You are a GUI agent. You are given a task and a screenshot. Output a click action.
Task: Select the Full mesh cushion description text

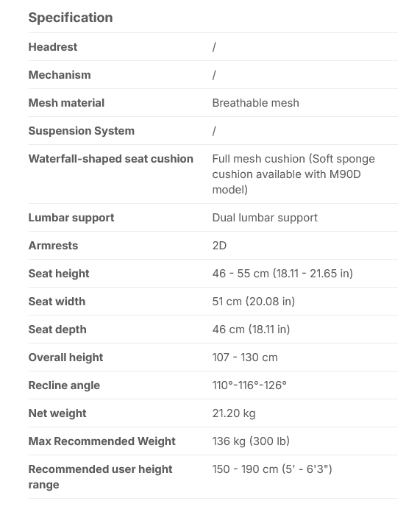pos(293,174)
